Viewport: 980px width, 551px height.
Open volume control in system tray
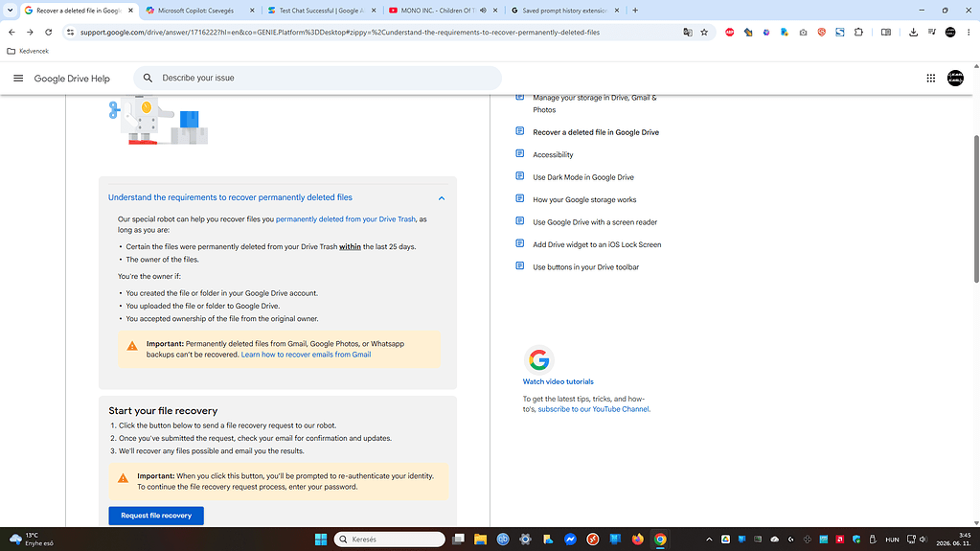pos(923,540)
